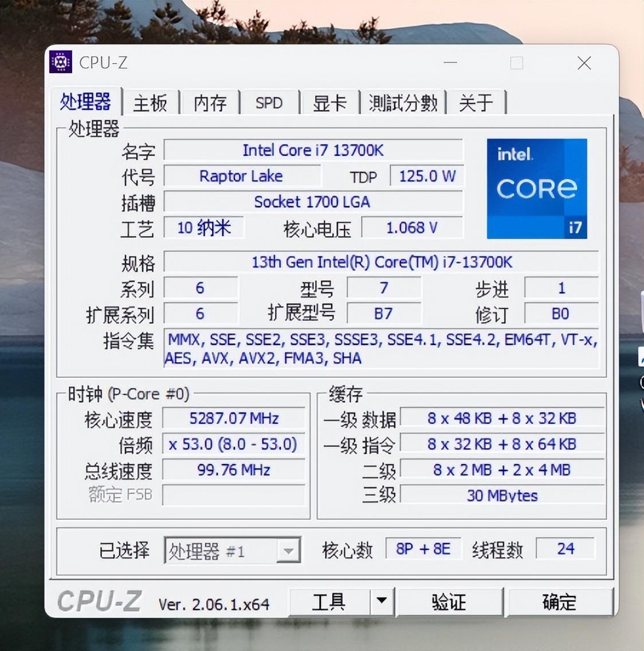Image resolution: width=644 pixels, height=651 pixels.
Task: Switch to the 主板 tab
Action: 150,103
